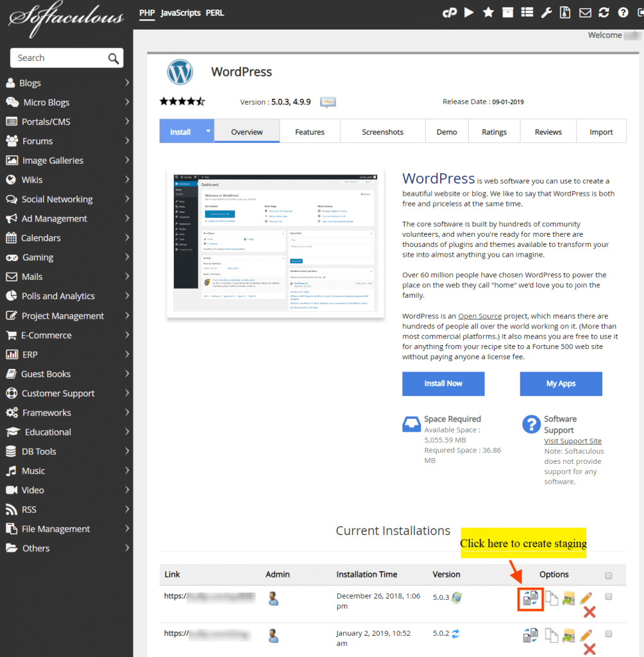Open settings with the wrench icon

tap(547, 13)
